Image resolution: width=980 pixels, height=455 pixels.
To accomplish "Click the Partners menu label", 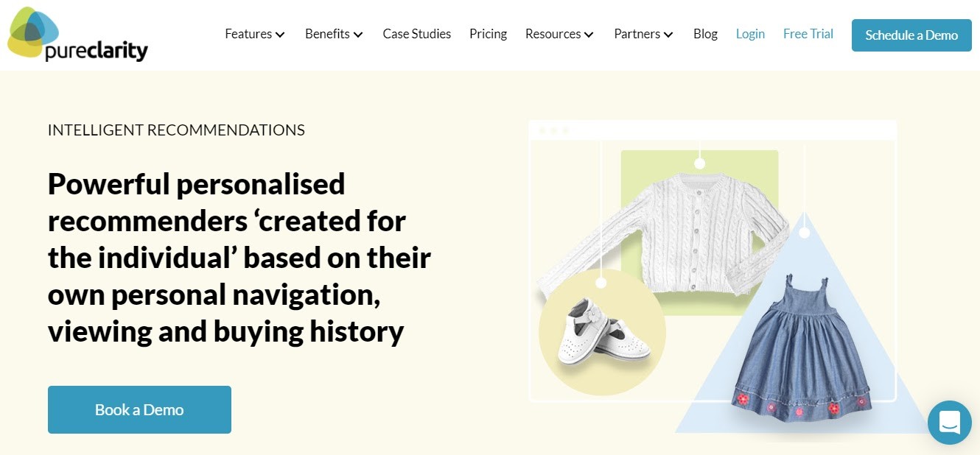I will click(637, 34).
